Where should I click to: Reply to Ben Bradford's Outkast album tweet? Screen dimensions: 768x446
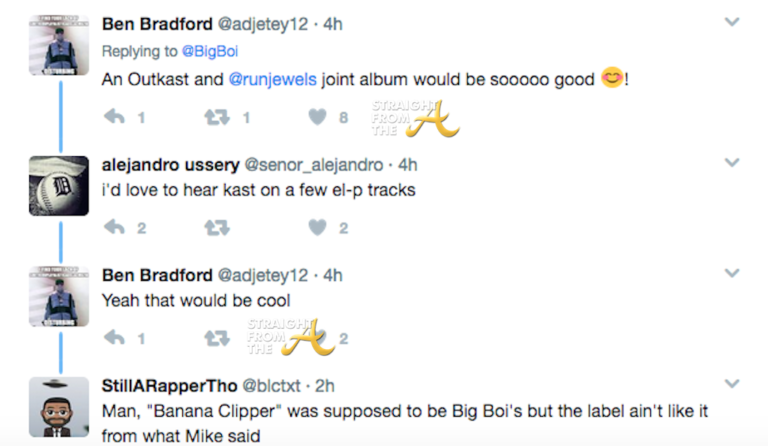[114, 118]
